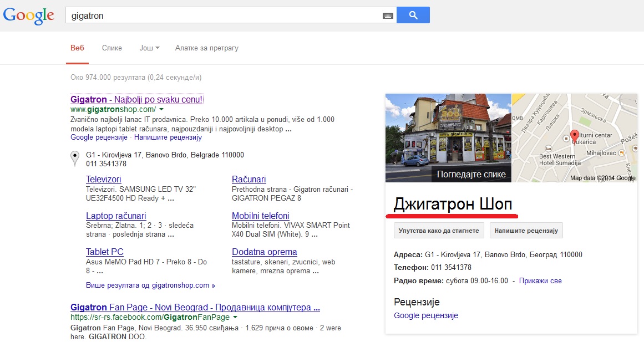
Task: Open the map thumbnail of Čukarica
Action: coord(575,138)
